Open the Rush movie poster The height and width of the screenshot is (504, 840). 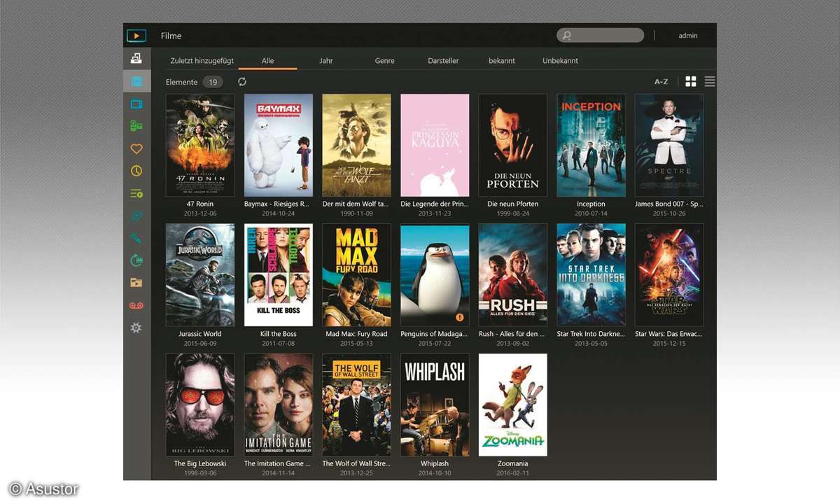tap(513, 275)
